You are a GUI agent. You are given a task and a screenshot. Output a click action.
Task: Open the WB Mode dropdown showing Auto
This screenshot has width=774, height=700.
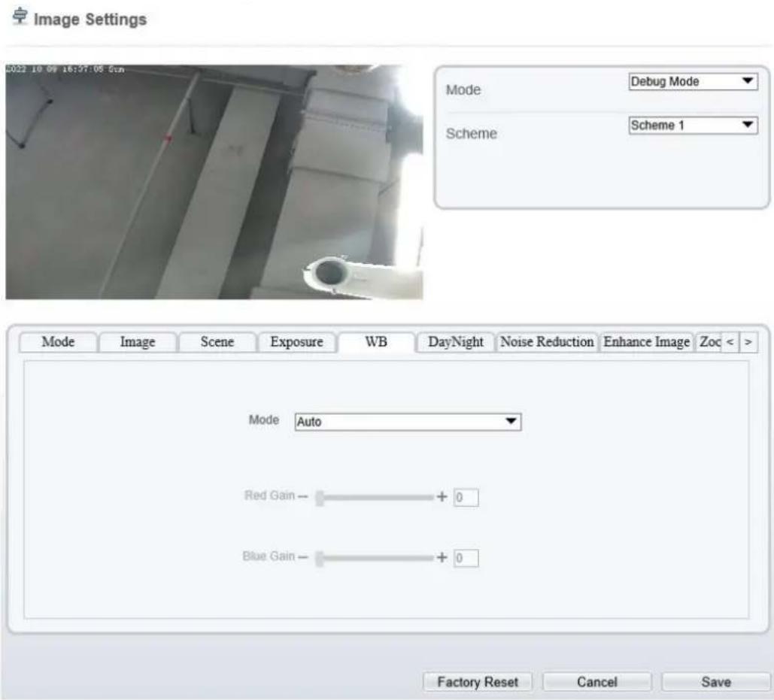pyautogui.click(x=408, y=422)
